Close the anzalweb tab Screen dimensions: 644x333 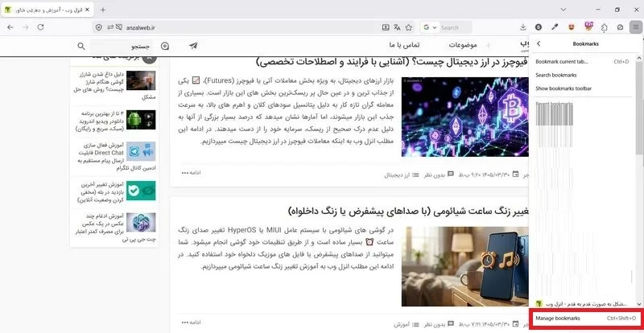pos(87,10)
